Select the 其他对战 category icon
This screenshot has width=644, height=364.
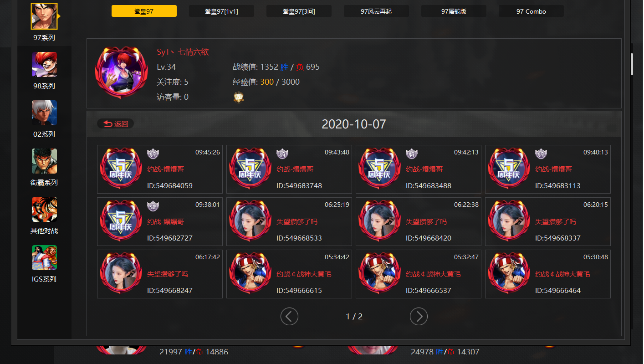(x=44, y=209)
